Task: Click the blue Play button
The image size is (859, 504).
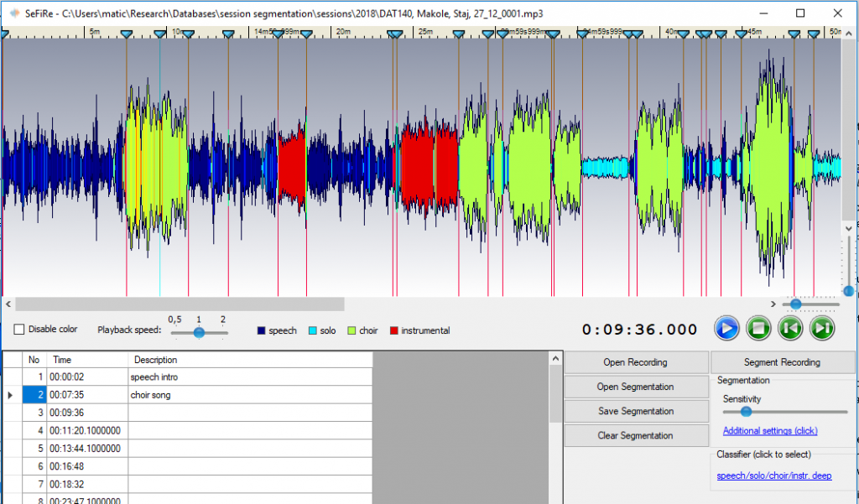Action: [x=726, y=329]
